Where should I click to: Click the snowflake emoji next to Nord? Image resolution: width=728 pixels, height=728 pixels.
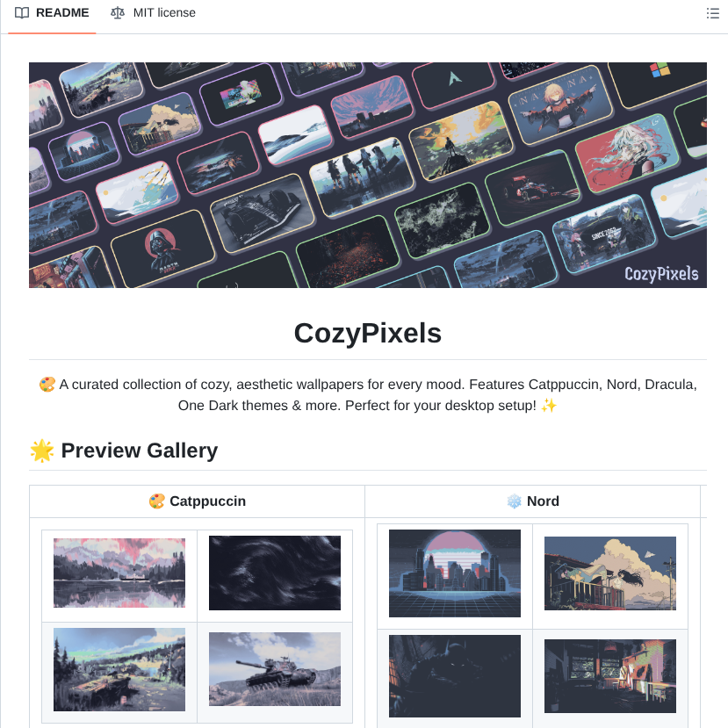click(514, 501)
